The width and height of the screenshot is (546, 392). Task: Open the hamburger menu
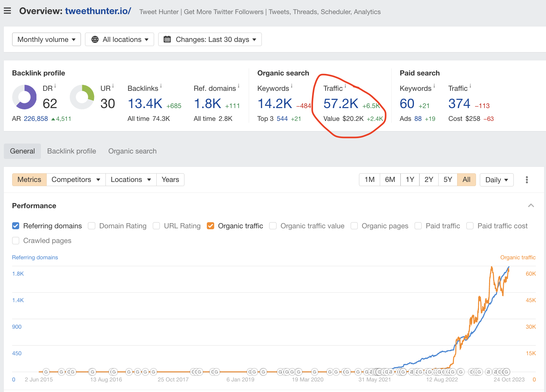(7, 11)
